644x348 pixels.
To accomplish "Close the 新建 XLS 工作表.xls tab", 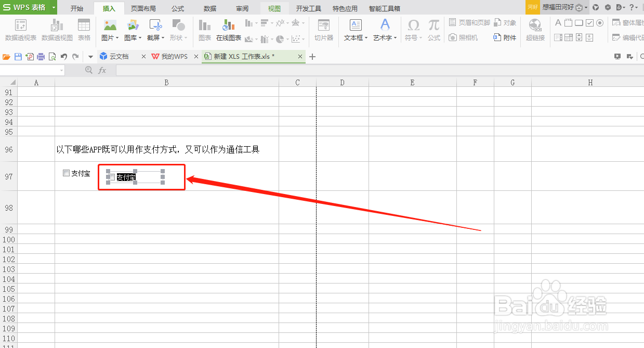I will [x=300, y=57].
